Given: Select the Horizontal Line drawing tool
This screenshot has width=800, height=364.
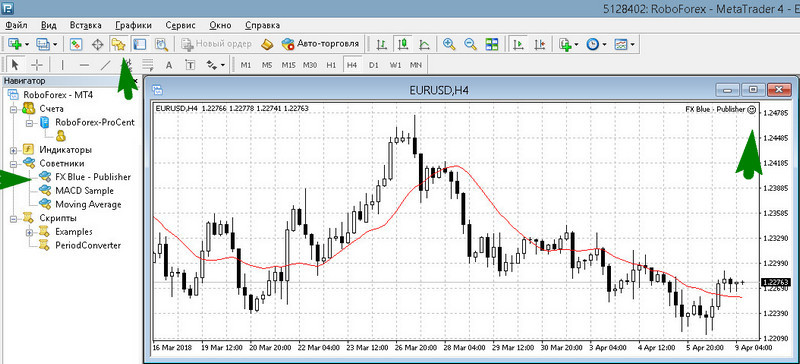Looking at the screenshot, I should coord(84,65).
